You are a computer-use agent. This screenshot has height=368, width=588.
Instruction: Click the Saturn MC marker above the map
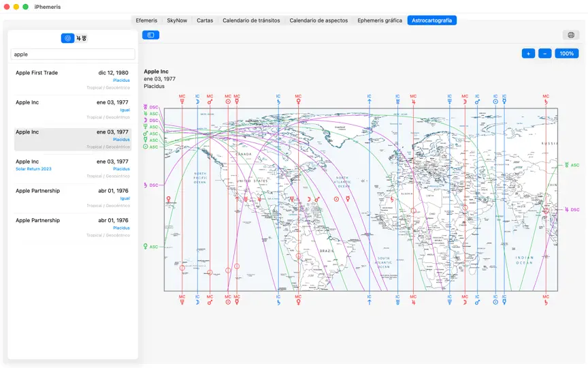(546, 99)
